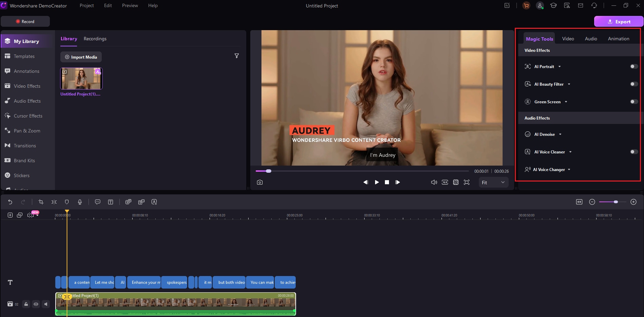Open Templates in the sidebar

24,56
